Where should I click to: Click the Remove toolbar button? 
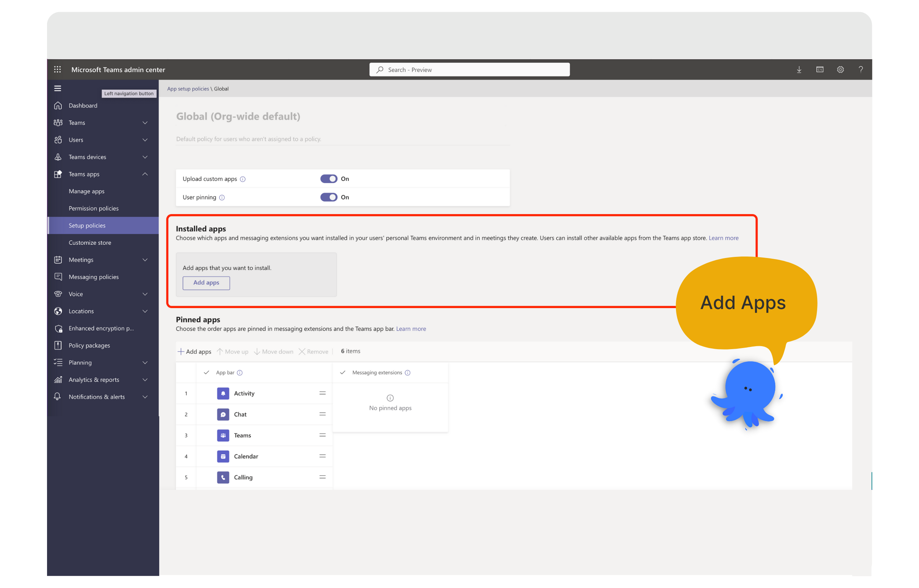tap(313, 351)
